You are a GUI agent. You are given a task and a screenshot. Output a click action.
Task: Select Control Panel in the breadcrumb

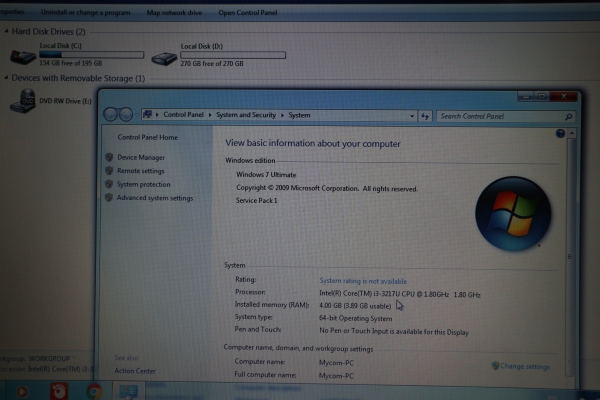click(x=183, y=114)
